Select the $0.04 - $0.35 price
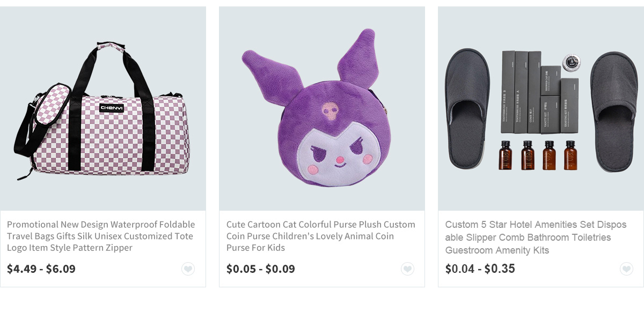 pos(480,269)
